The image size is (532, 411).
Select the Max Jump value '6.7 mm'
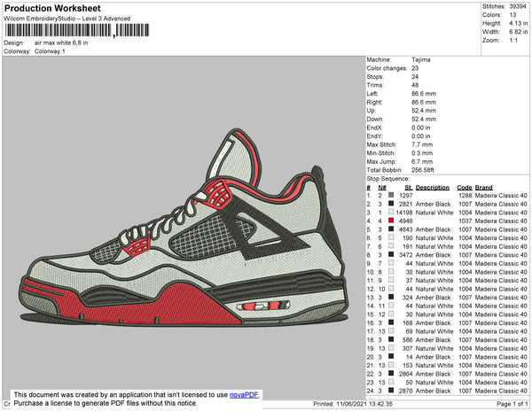click(x=422, y=161)
